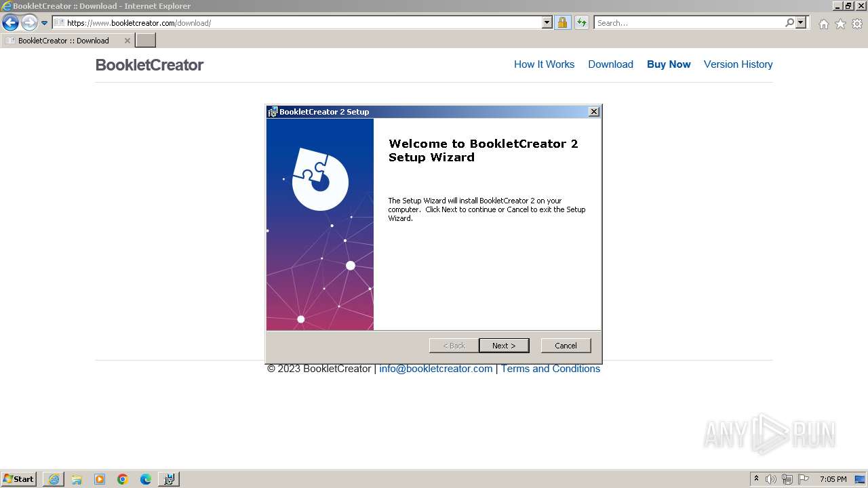The image size is (868, 488).
Task: Open the Windows Start menu
Action: tap(19, 479)
